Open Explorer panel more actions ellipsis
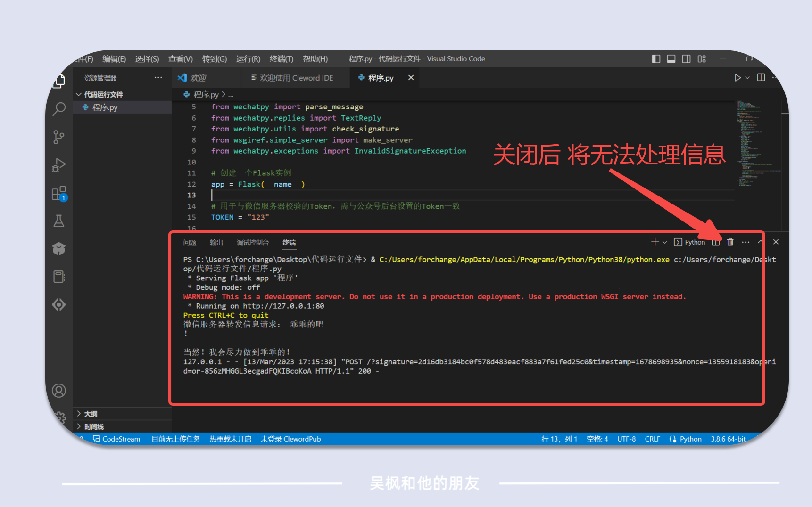The width and height of the screenshot is (812, 507). click(x=158, y=77)
